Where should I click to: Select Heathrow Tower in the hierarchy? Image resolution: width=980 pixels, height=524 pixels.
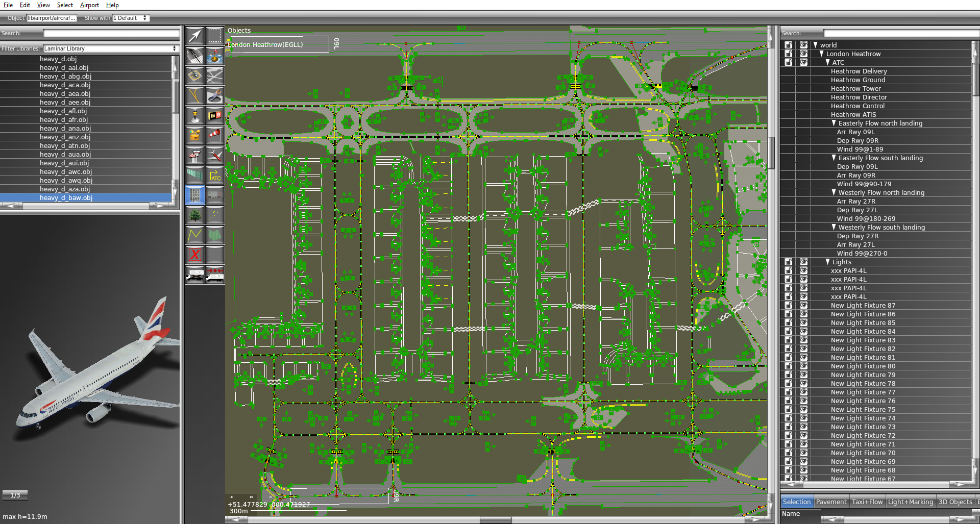pos(856,88)
